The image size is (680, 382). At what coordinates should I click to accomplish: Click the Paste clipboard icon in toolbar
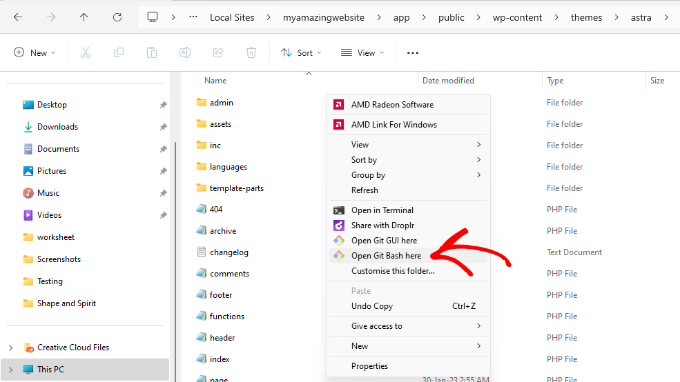152,53
